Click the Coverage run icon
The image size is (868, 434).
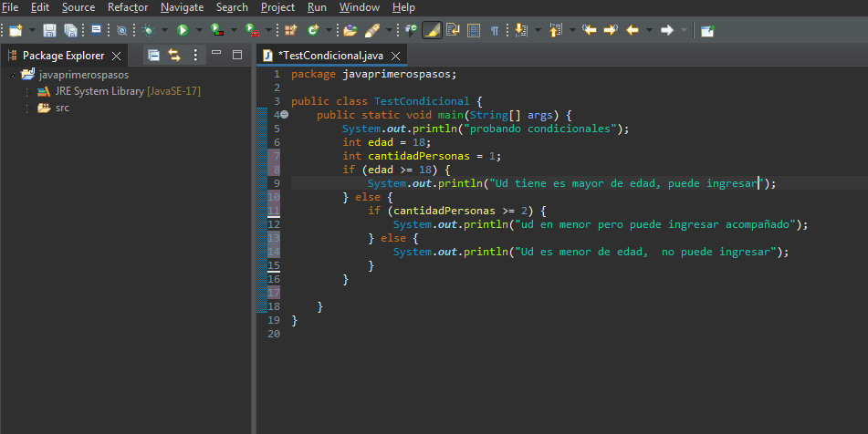(x=217, y=30)
